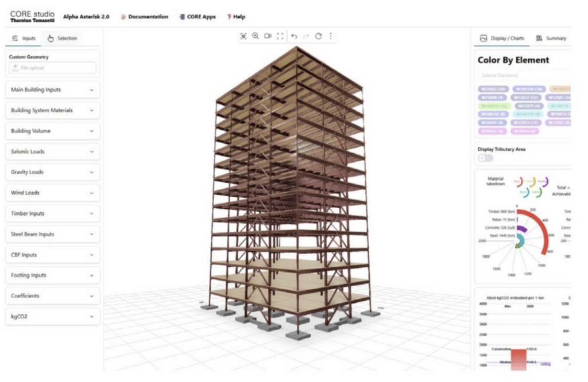Screen dimensions: 588x382
Task: Open the CORE Apps link
Action: click(x=198, y=17)
